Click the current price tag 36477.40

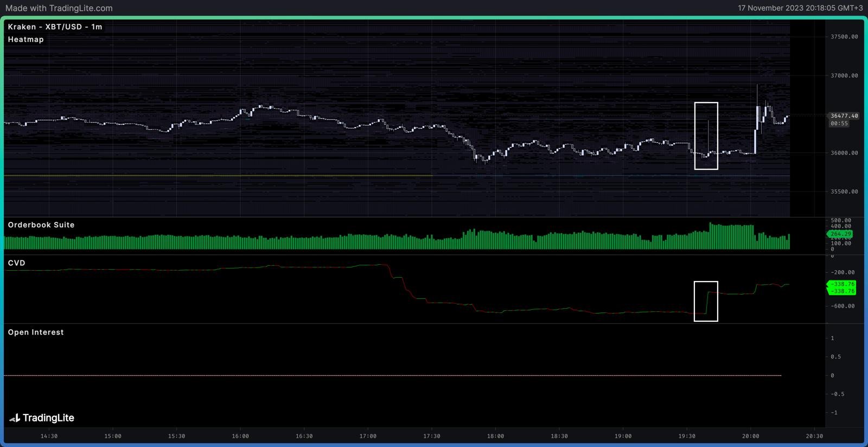(844, 116)
